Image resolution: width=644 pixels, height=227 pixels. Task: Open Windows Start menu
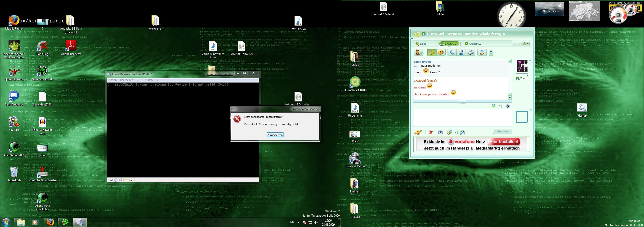tap(6, 222)
